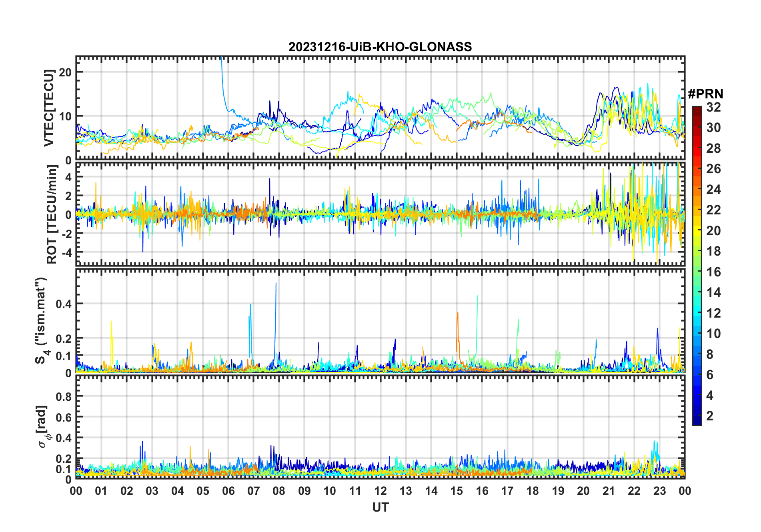
Task: Click the UT hour tick 11
Action: 355,491
